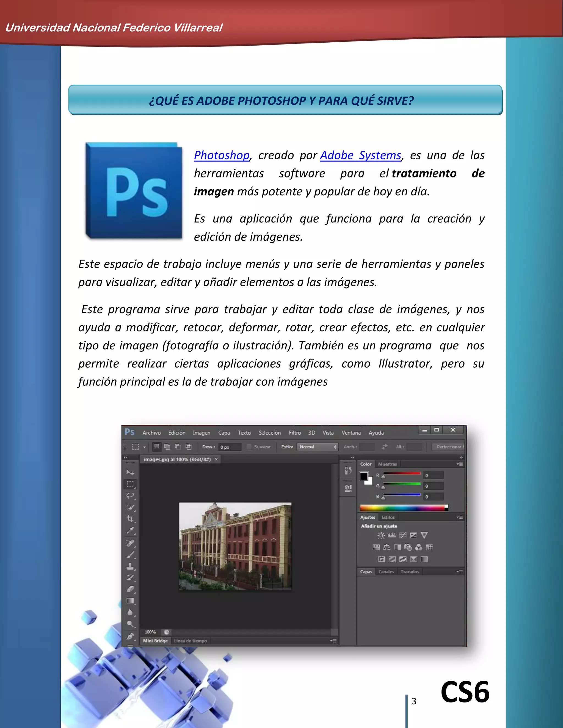563x728 pixels.
Task: Collapse right panels with double-arrow icon
Action: [461, 457]
